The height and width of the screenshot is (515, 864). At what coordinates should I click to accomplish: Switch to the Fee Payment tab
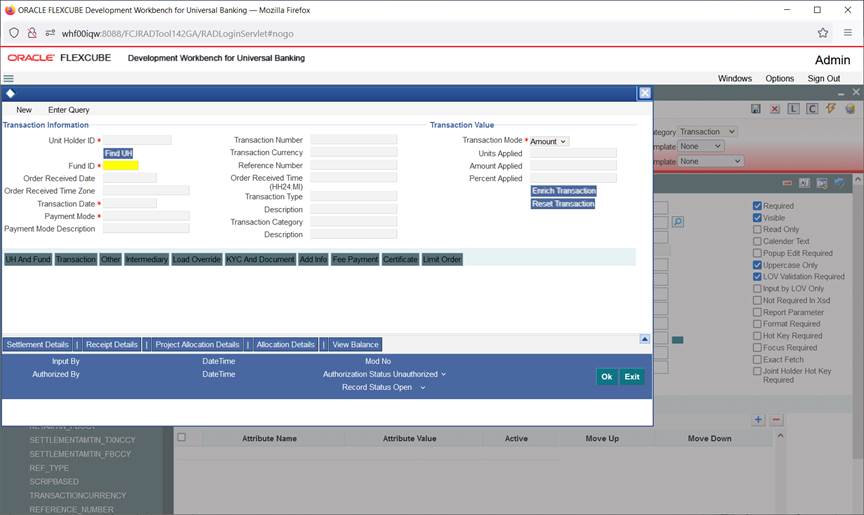click(x=355, y=259)
